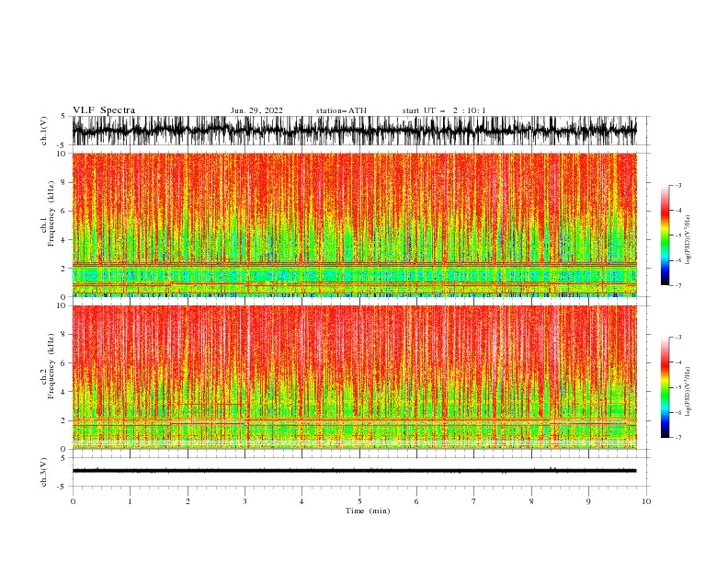Viewport: 728px width, 563px height.
Task: Click the "start UT = 2 :10: 1" header text
Action: [444, 110]
